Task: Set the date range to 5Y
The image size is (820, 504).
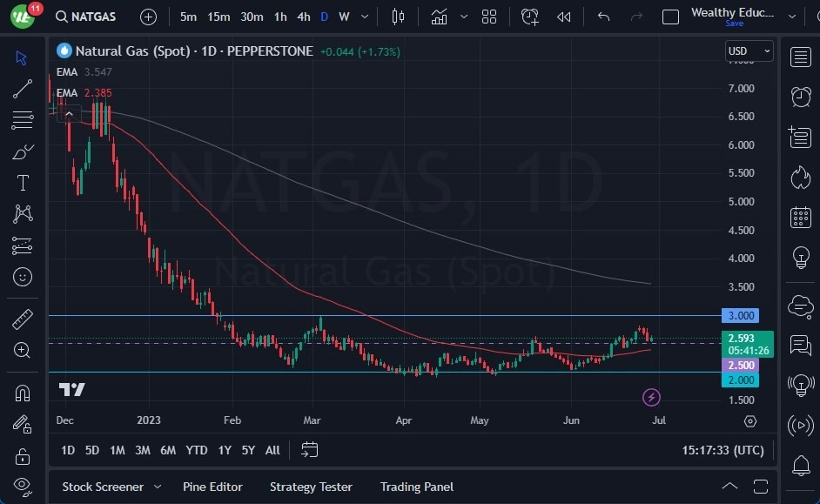Action: point(248,450)
